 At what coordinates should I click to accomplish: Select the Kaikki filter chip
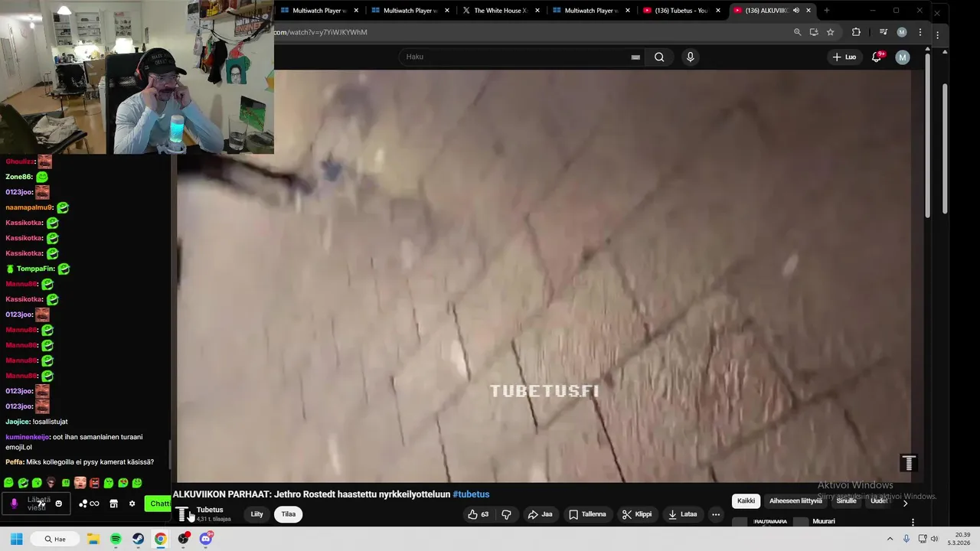(x=746, y=501)
